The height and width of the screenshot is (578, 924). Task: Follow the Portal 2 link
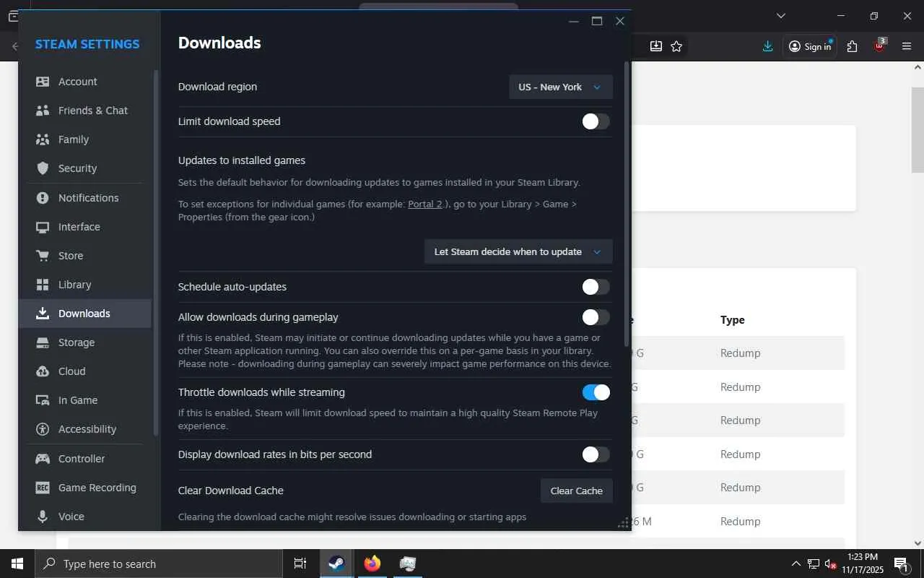point(425,204)
